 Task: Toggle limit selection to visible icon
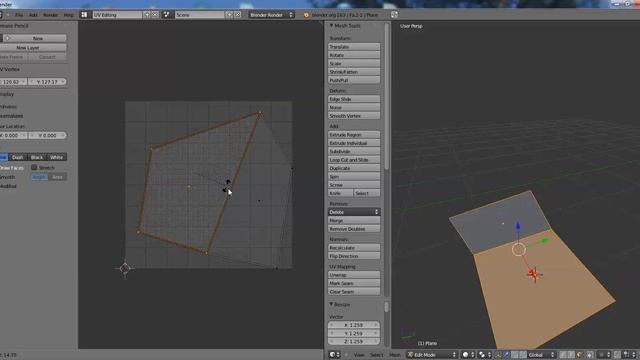point(590,355)
